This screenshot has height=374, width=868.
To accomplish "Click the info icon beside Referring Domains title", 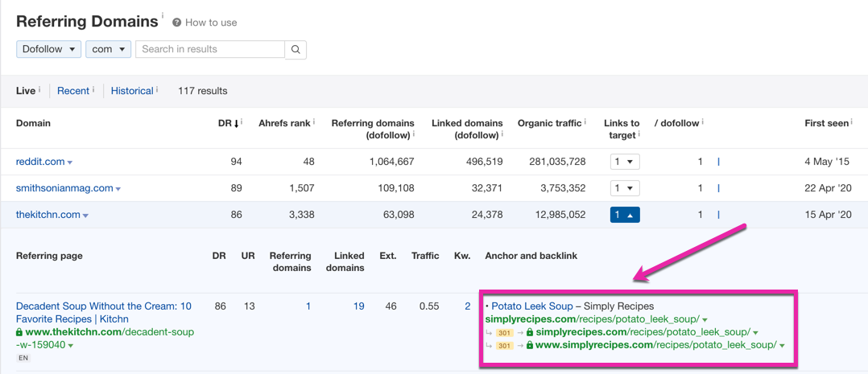I will click(163, 17).
